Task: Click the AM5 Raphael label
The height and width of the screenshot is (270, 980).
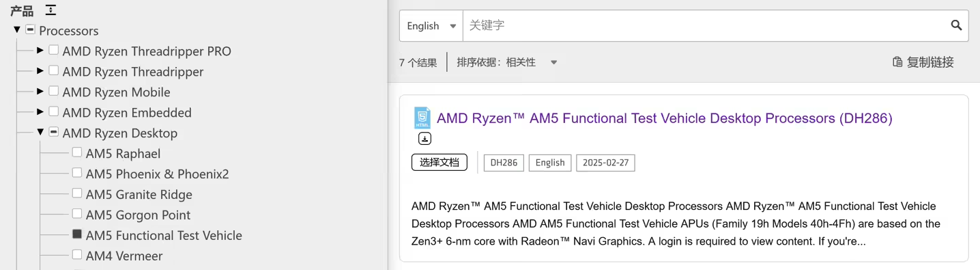Action: (x=123, y=154)
